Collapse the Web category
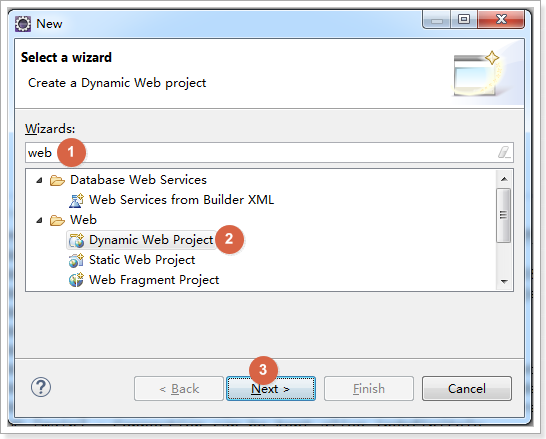Image resolution: width=546 pixels, height=439 pixels. click(x=40, y=220)
